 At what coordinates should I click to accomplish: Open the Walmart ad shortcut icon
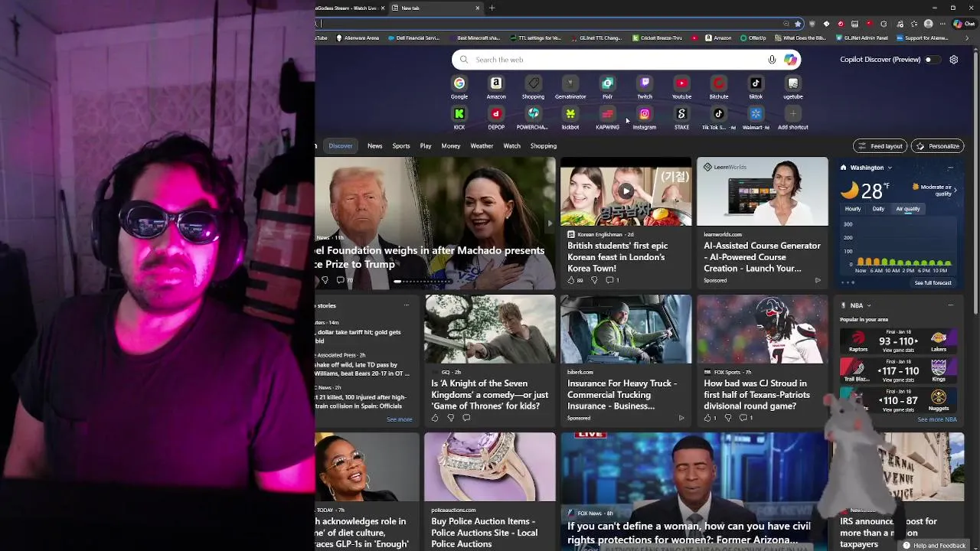pos(756,113)
